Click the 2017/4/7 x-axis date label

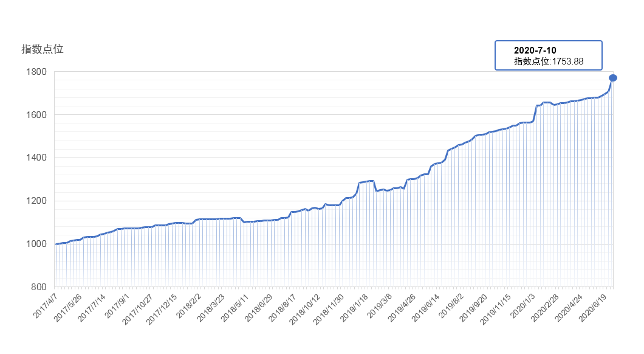coord(45,306)
